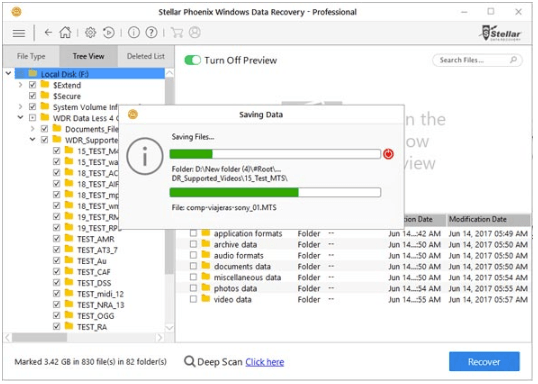Collapse the WDR Data Less 4 GB node
Image resolution: width=538 pixels, height=384 pixels.
21,117
